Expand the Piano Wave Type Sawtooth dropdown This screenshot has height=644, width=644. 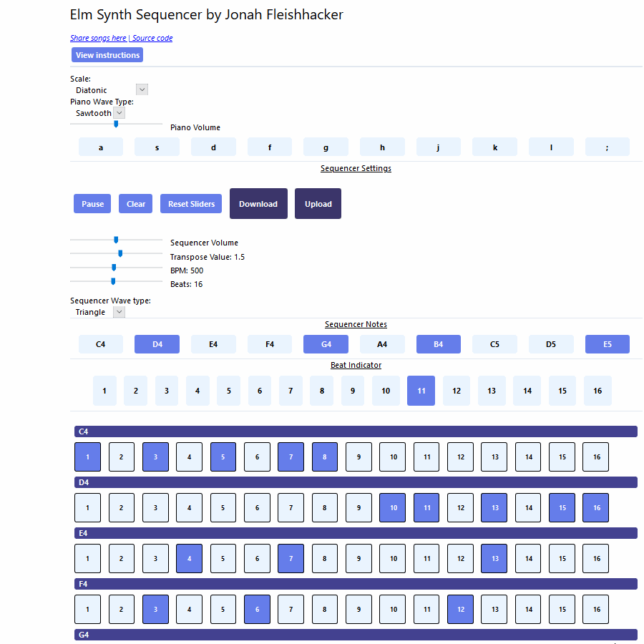[x=100, y=113]
